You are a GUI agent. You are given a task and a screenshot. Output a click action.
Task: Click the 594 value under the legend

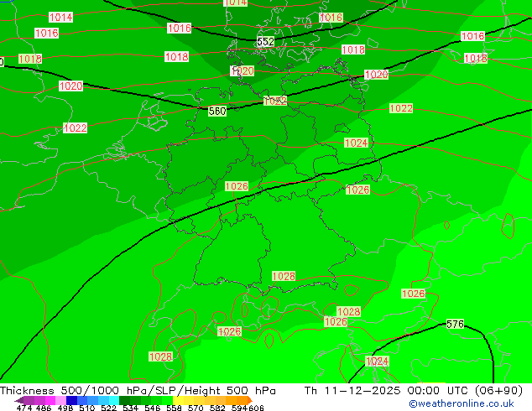pyautogui.click(x=239, y=408)
